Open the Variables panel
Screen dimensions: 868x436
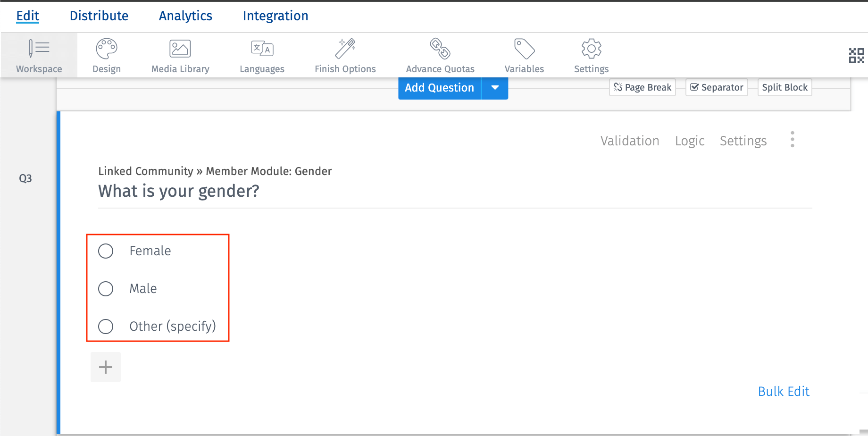(x=524, y=55)
